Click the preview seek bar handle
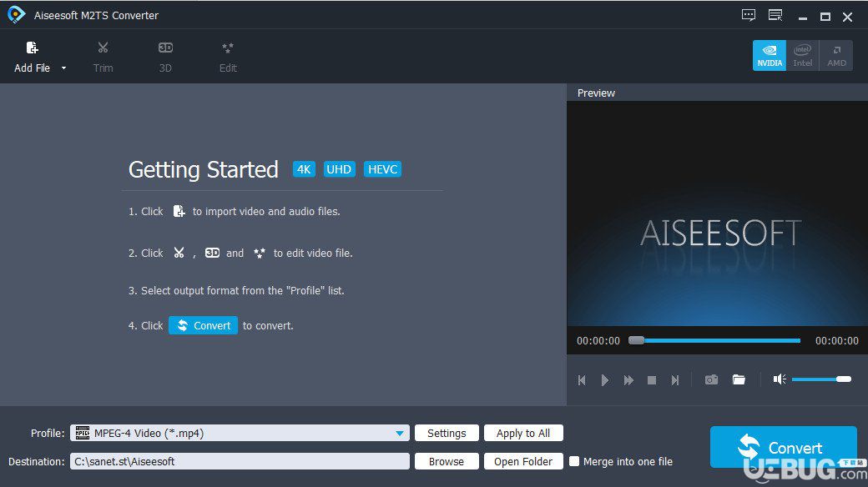Image resolution: width=868 pixels, height=487 pixels. (636, 340)
